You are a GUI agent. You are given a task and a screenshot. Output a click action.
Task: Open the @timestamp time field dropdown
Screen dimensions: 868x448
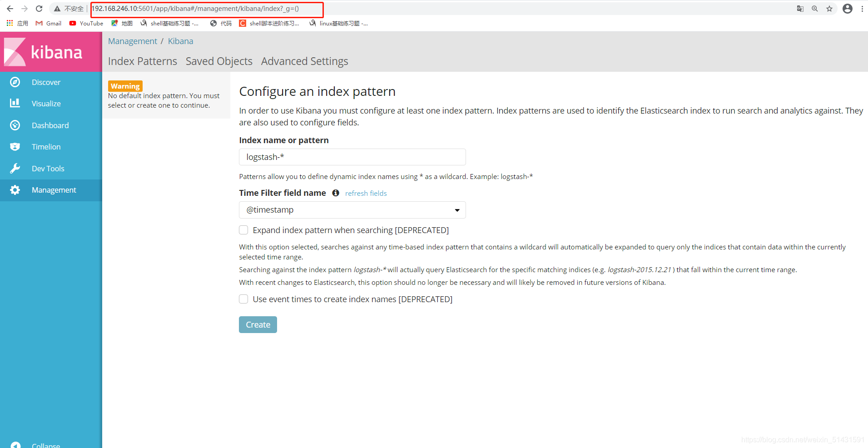click(352, 210)
